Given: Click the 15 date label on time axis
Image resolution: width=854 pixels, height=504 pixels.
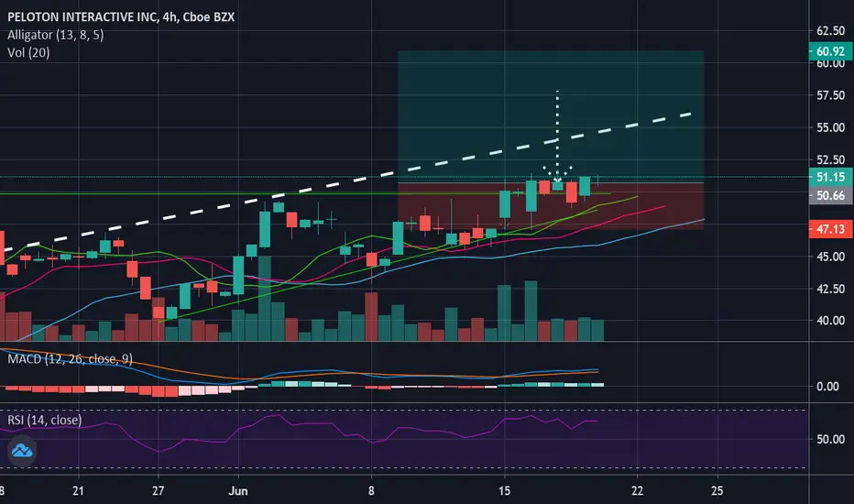Looking at the screenshot, I should (x=504, y=491).
